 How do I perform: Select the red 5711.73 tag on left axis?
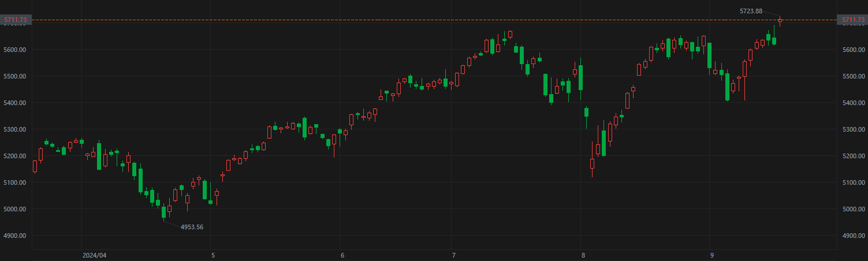pyautogui.click(x=15, y=20)
